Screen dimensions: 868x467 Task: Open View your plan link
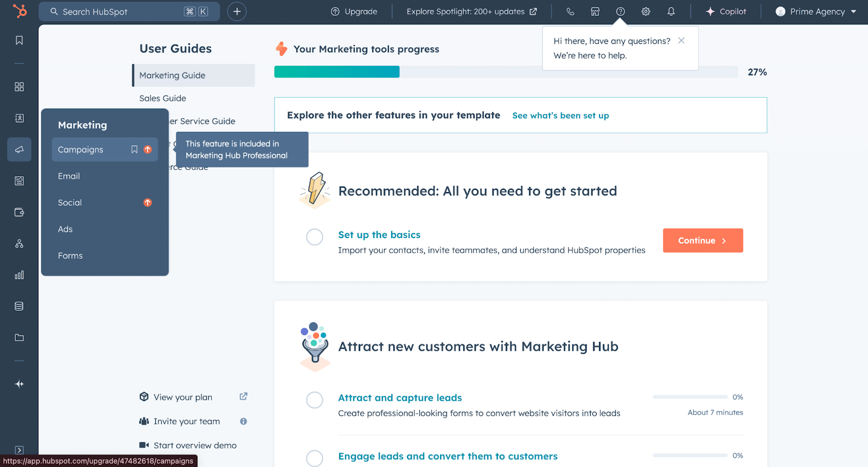pos(183,397)
